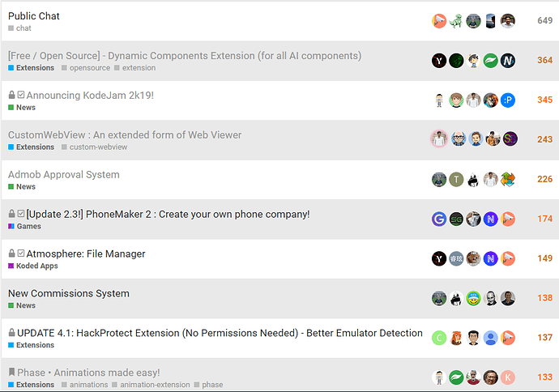The image size is (559, 392).
Task: Click the green dinosaur avatar in Public Chat row
Action: point(456,21)
